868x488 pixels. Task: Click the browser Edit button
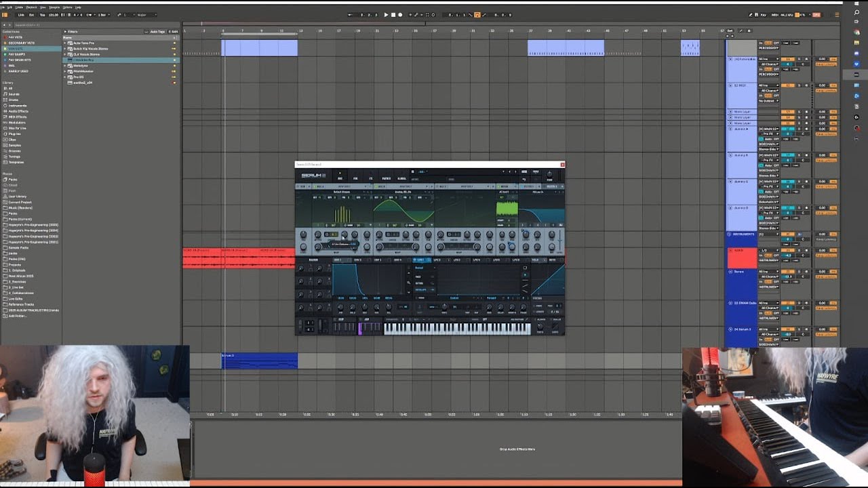174,31
